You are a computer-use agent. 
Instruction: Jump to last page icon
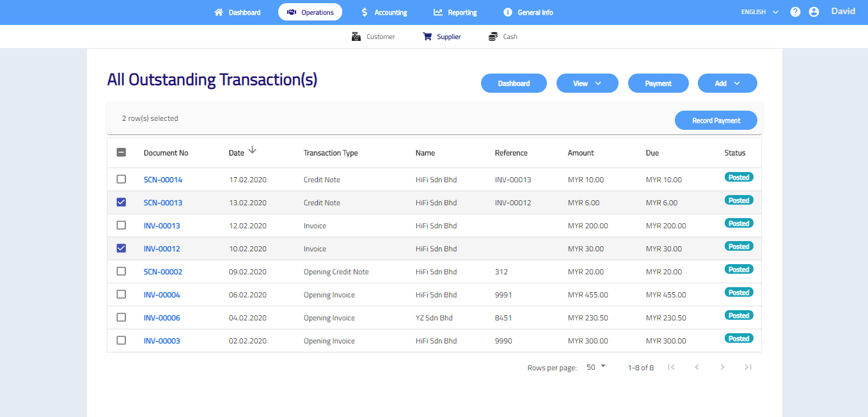click(748, 367)
